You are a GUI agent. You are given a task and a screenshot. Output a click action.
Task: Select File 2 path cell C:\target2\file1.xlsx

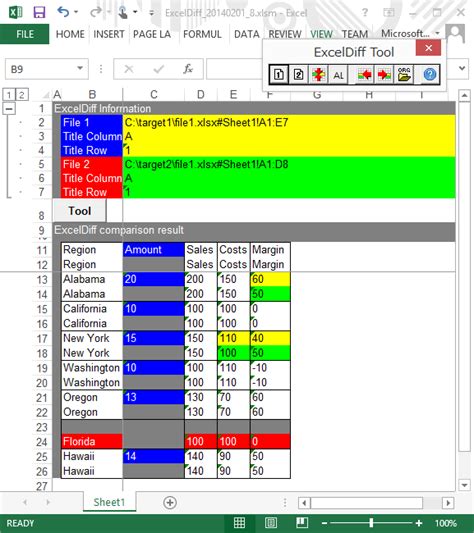[289, 164]
